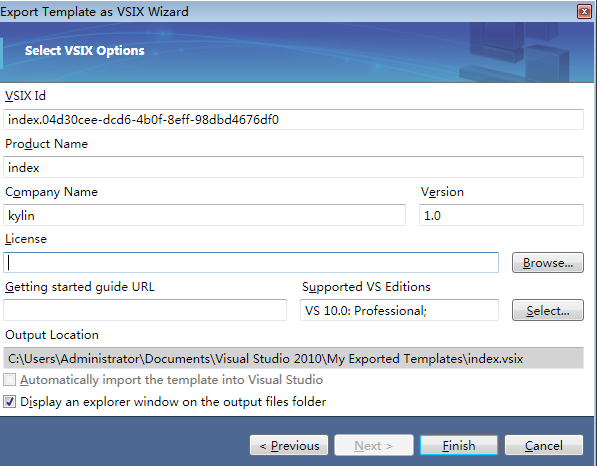
Task: Click the Version label
Action: pyautogui.click(x=442, y=192)
